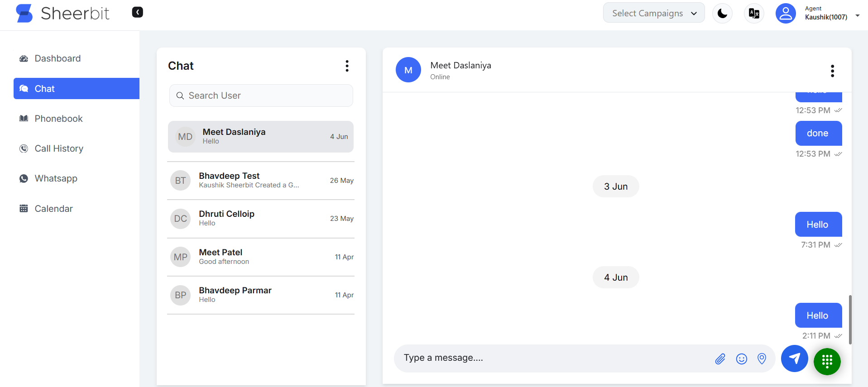Click the language translate icon
The height and width of the screenshot is (387, 868).
(x=754, y=14)
